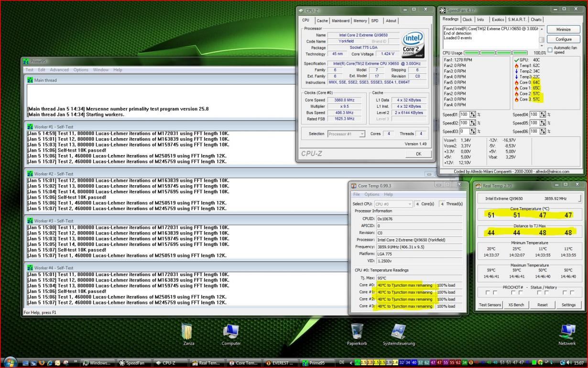The width and height of the screenshot is (588, 368).
Task: Click the Speed03 spinner arrows in SpeedFan
Action: point(473,131)
